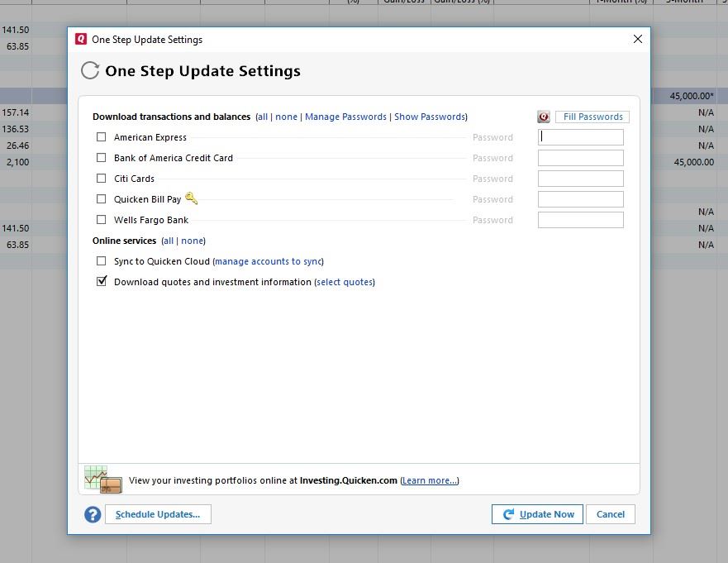Click the Fill Passwords button
728x563 pixels.
click(x=592, y=117)
